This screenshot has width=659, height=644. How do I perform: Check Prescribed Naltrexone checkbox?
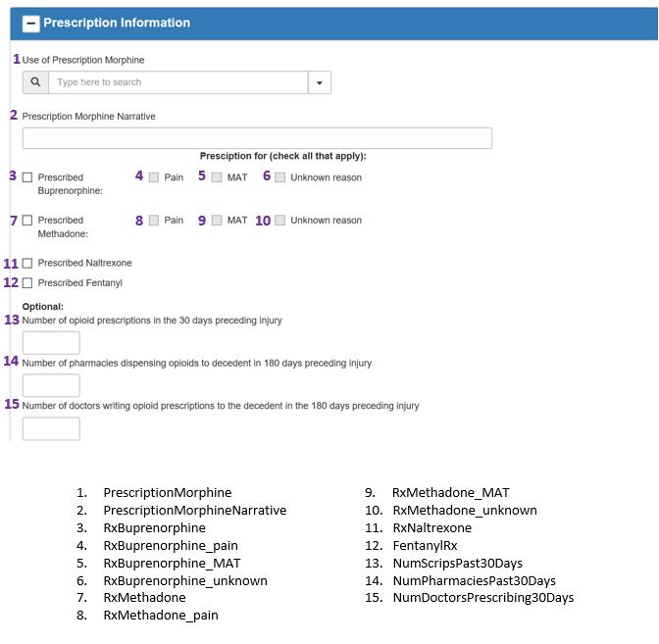(27, 264)
